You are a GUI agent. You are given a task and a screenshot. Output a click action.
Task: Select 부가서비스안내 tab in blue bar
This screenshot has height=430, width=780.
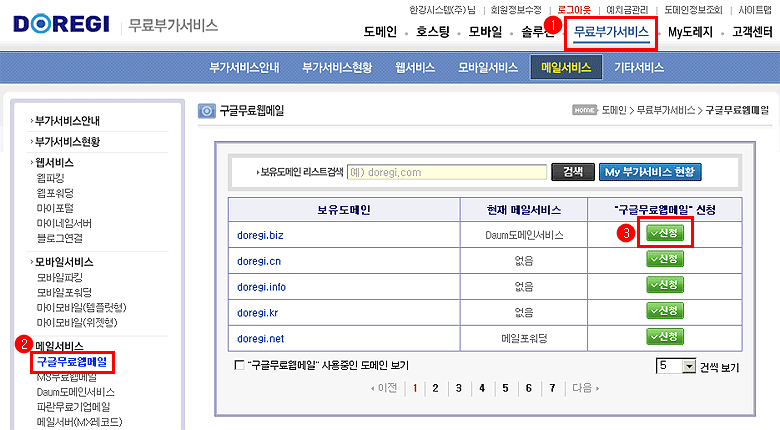point(244,68)
